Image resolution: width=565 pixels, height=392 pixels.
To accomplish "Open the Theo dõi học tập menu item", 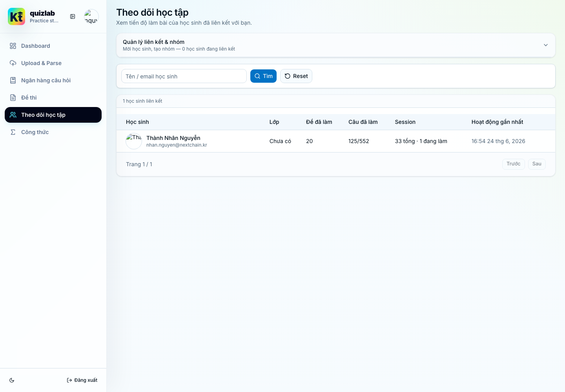I will click(53, 115).
